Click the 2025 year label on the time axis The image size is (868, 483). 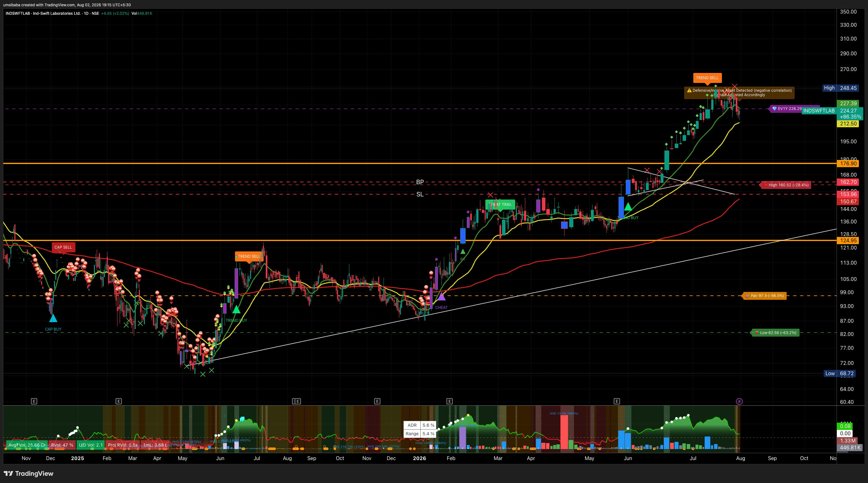point(78,458)
